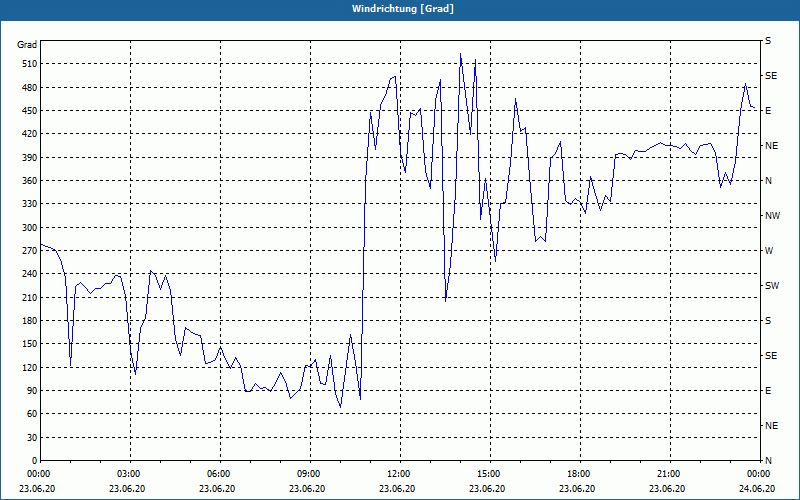The height and width of the screenshot is (500, 800).
Task: Select the 210 y-axis value
Action: 28,297
